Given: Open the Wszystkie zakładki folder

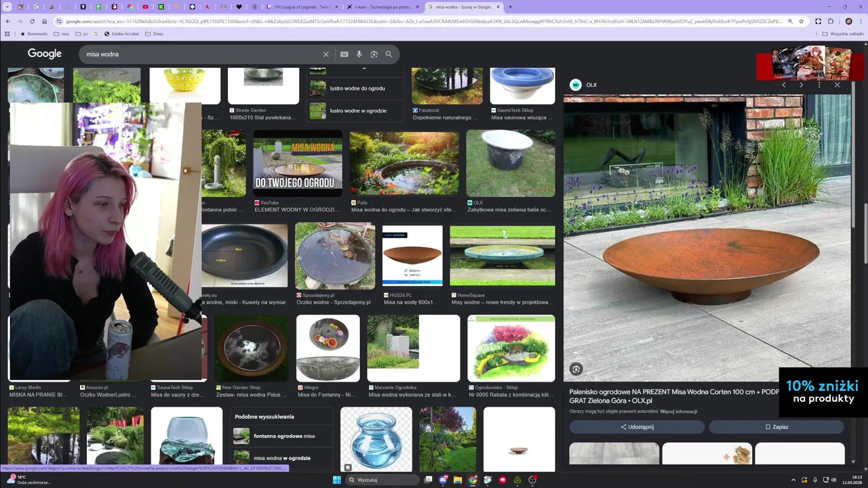Looking at the screenshot, I should (x=844, y=33).
